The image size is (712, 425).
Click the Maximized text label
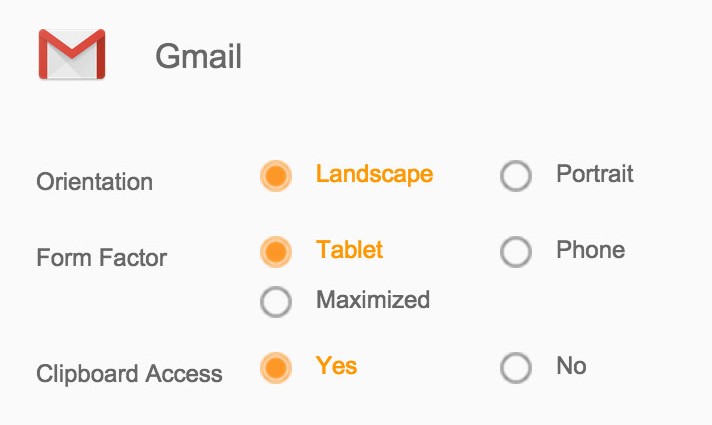(x=373, y=299)
